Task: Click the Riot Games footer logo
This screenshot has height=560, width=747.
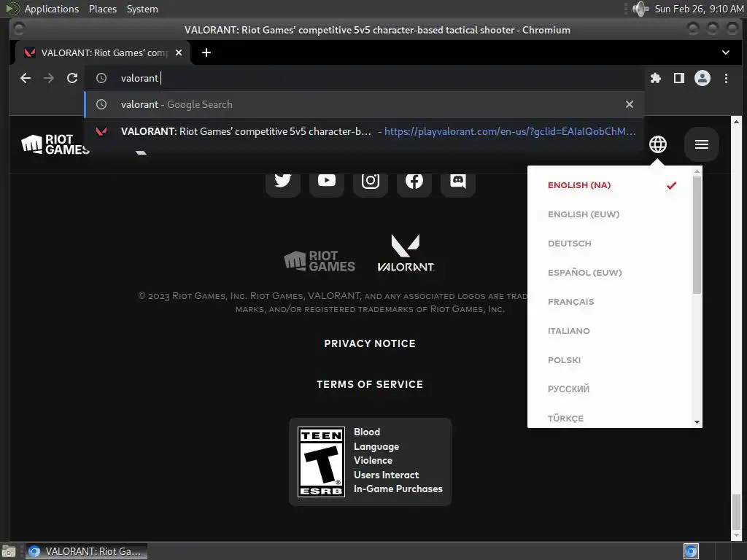Action: (x=320, y=262)
